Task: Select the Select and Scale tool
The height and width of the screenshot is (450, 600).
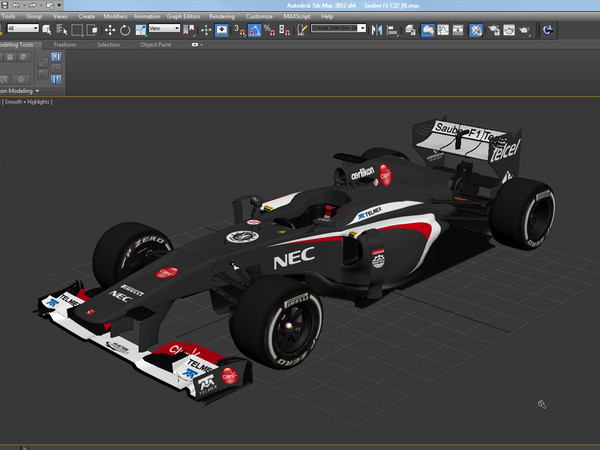Action: click(140, 30)
